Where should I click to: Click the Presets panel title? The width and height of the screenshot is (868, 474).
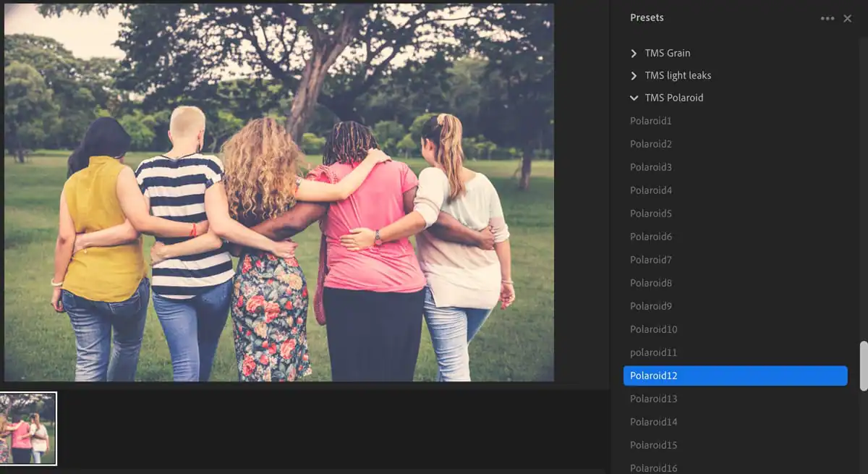pos(647,17)
